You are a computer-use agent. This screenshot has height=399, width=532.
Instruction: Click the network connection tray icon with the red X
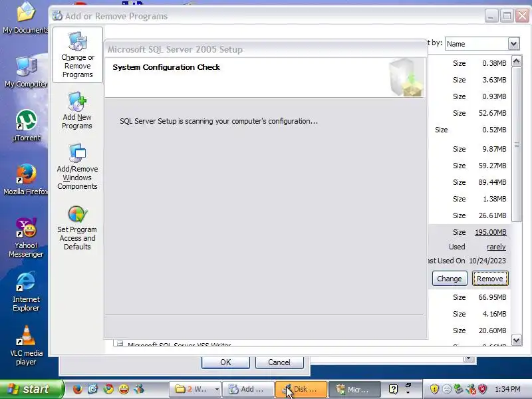point(471,389)
